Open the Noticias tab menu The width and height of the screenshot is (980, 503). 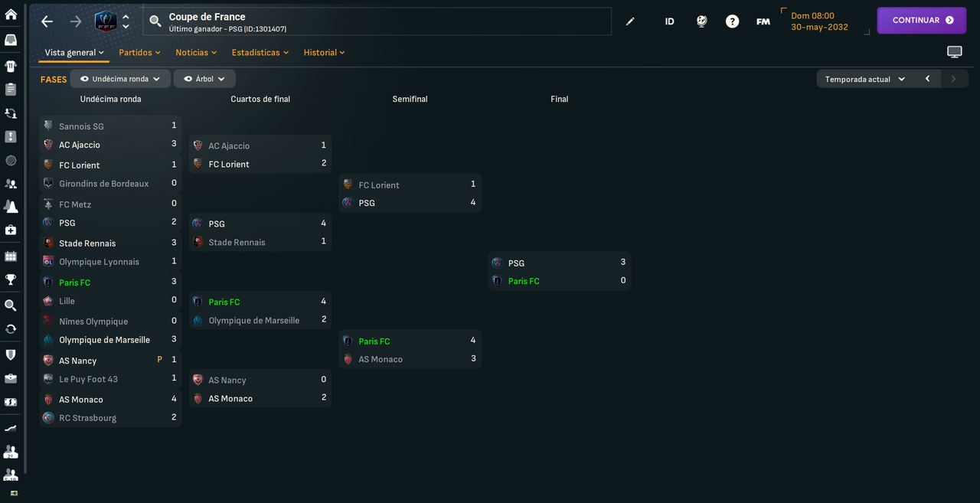196,53
